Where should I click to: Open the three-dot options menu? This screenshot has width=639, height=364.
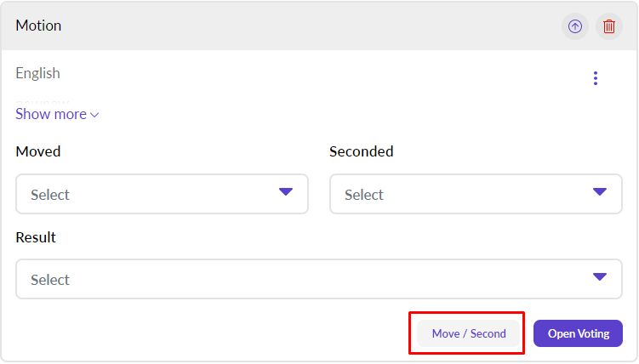[x=596, y=78]
